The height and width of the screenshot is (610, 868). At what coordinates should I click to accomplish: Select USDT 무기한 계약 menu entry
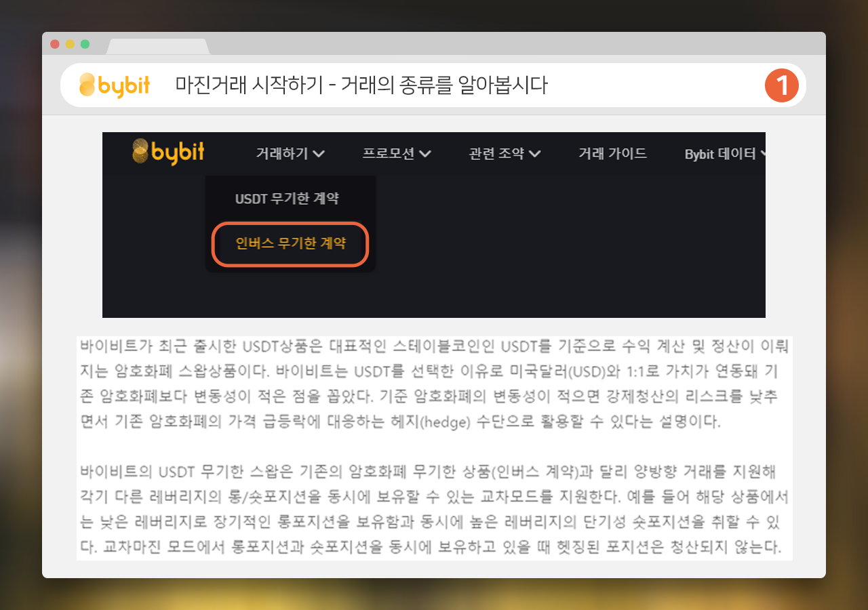point(287,199)
